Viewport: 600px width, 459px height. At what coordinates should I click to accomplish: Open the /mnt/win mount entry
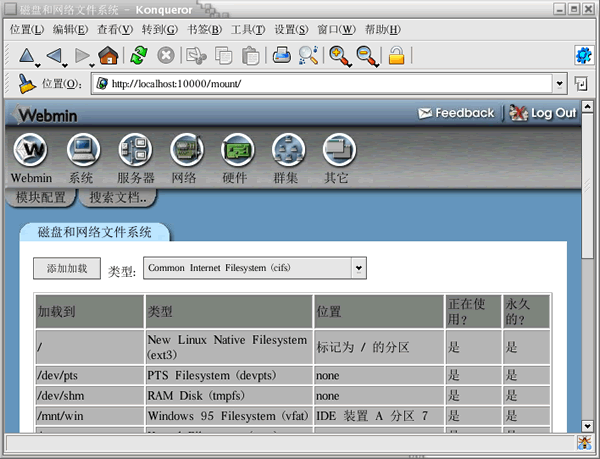60,416
